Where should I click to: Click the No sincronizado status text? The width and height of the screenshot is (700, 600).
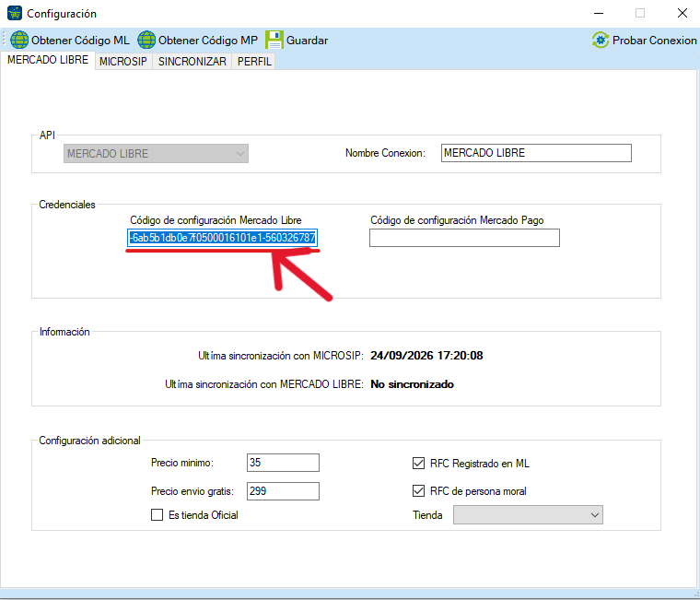[x=412, y=384]
